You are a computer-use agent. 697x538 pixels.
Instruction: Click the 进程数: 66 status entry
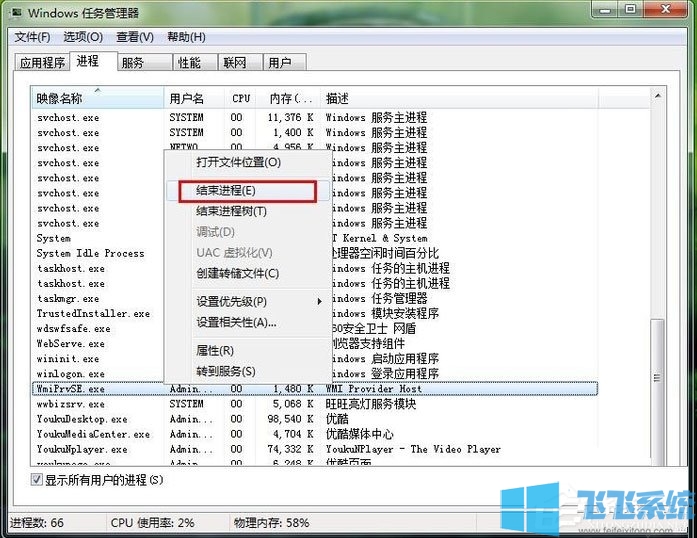coord(37,523)
